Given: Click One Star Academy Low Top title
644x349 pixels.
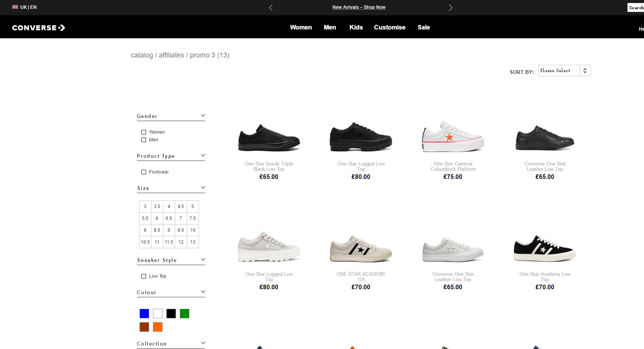Looking at the screenshot, I should (545, 277).
